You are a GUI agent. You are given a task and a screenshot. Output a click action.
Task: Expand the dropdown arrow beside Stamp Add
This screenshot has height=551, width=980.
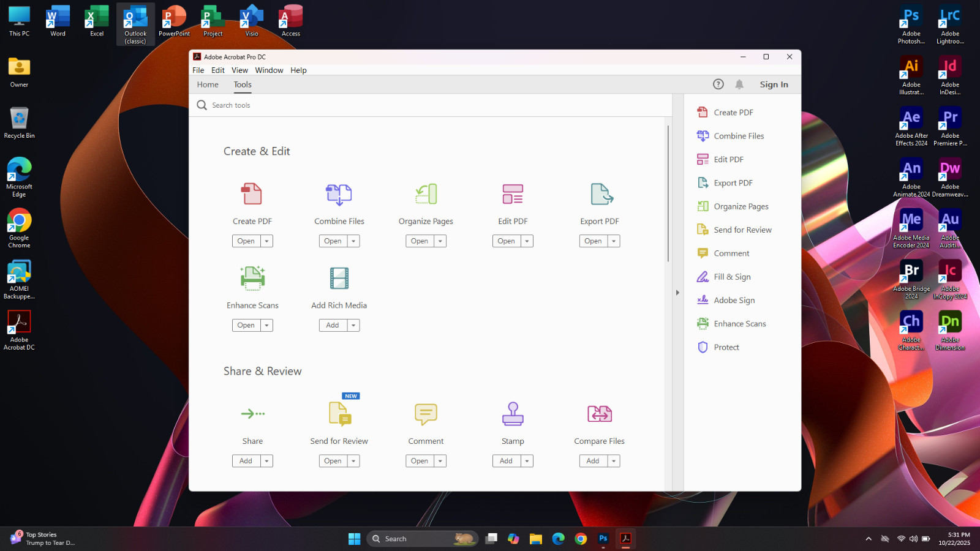click(x=527, y=461)
